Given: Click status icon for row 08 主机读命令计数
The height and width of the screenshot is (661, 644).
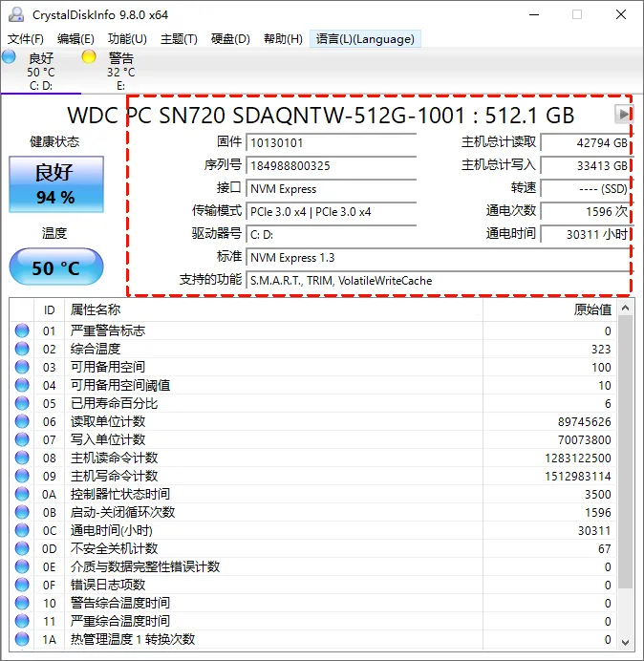Looking at the screenshot, I should coord(22,458).
